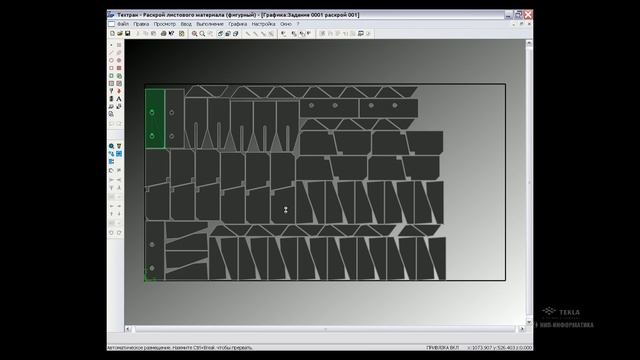Select the filled red circle tool
Image resolution: width=640 pixels, height=360 pixels.
point(119,60)
